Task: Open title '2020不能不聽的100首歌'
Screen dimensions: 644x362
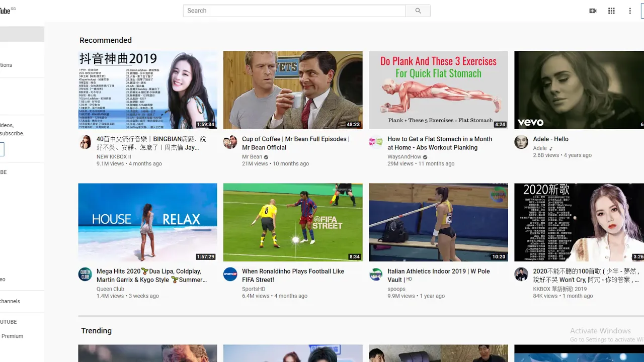Action: pyautogui.click(x=586, y=276)
